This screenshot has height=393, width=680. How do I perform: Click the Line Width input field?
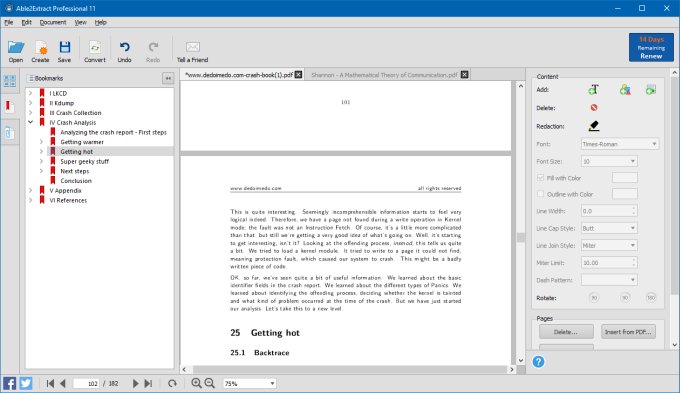[609, 211]
